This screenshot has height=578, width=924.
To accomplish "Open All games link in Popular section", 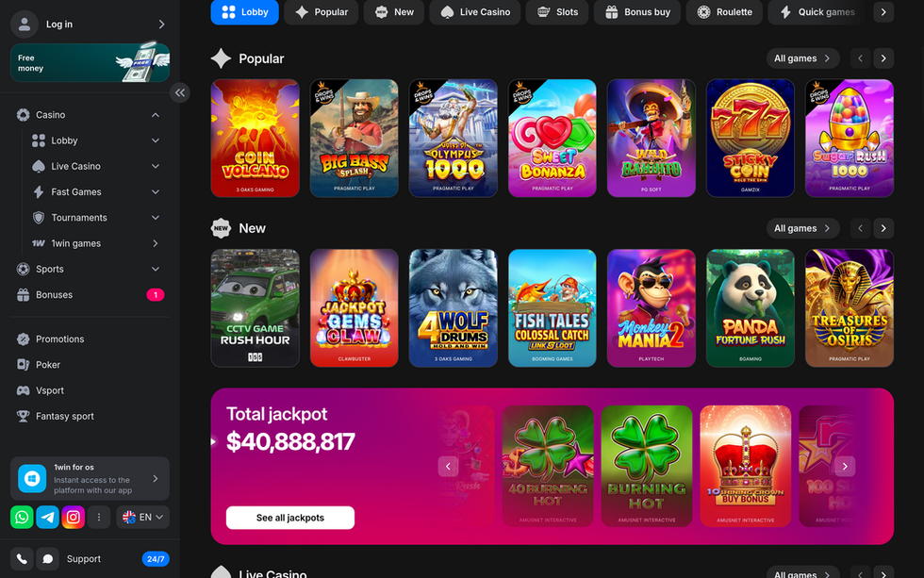I will pyautogui.click(x=802, y=58).
